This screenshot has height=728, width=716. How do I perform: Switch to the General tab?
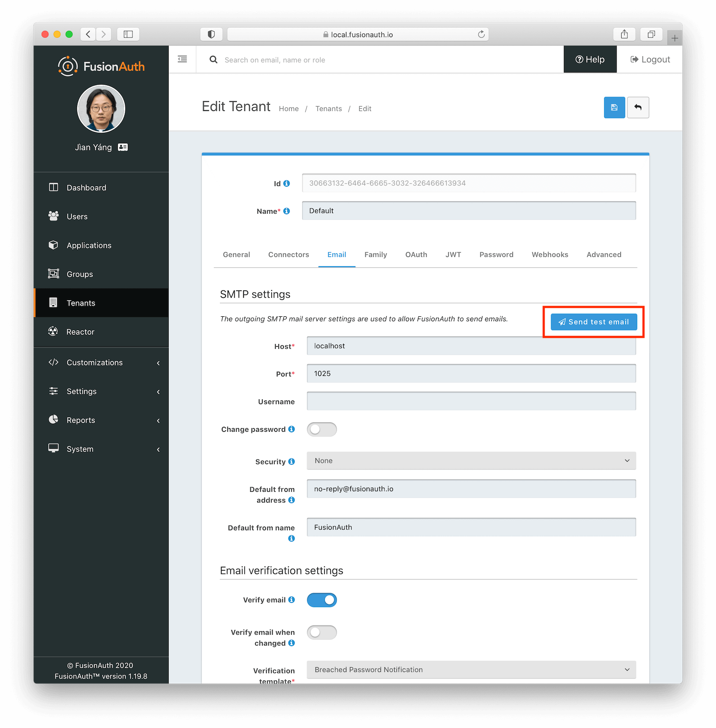pyautogui.click(x=236, y=255)
